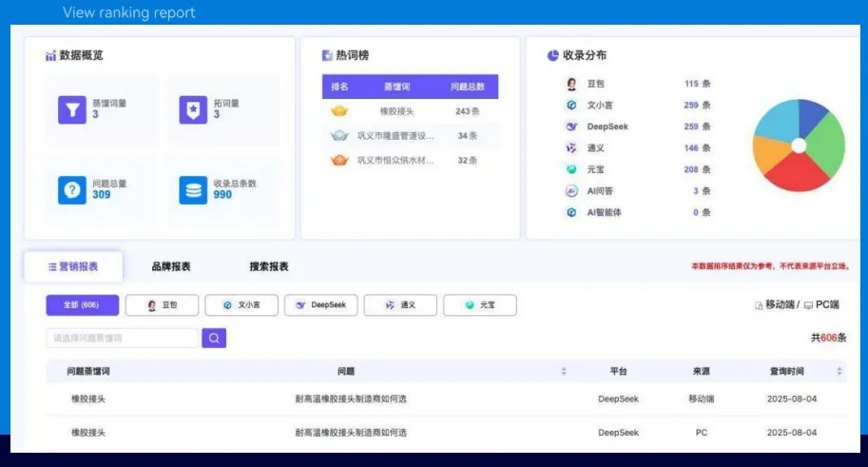The image size is (868, 467).
Task: Switch to the 搜索报表 tab
Action: pyautogui.click(x=269, y=266)
